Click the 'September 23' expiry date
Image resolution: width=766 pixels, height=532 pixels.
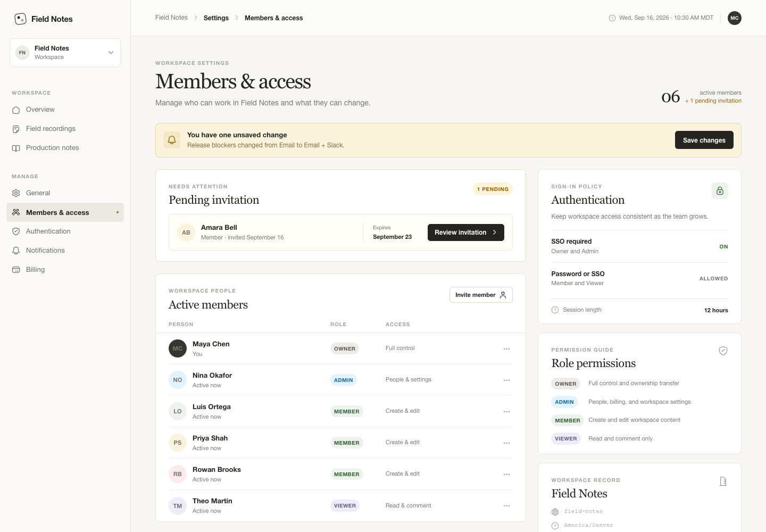click(x=392, y=237)
